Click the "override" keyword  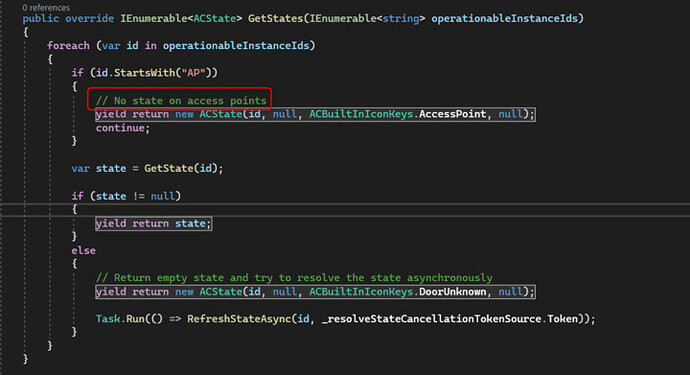point(89,18)
